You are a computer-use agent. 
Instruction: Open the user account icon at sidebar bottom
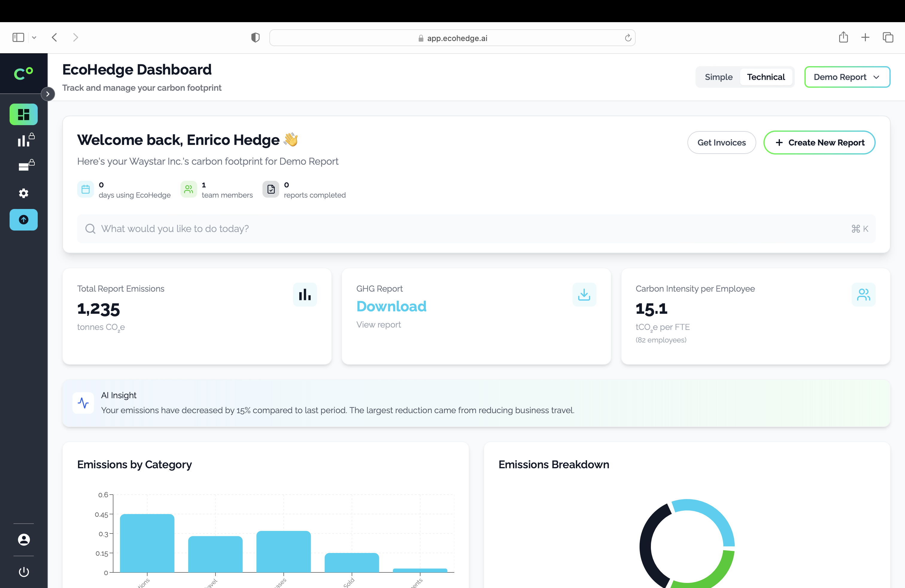[x=23, y=539]
